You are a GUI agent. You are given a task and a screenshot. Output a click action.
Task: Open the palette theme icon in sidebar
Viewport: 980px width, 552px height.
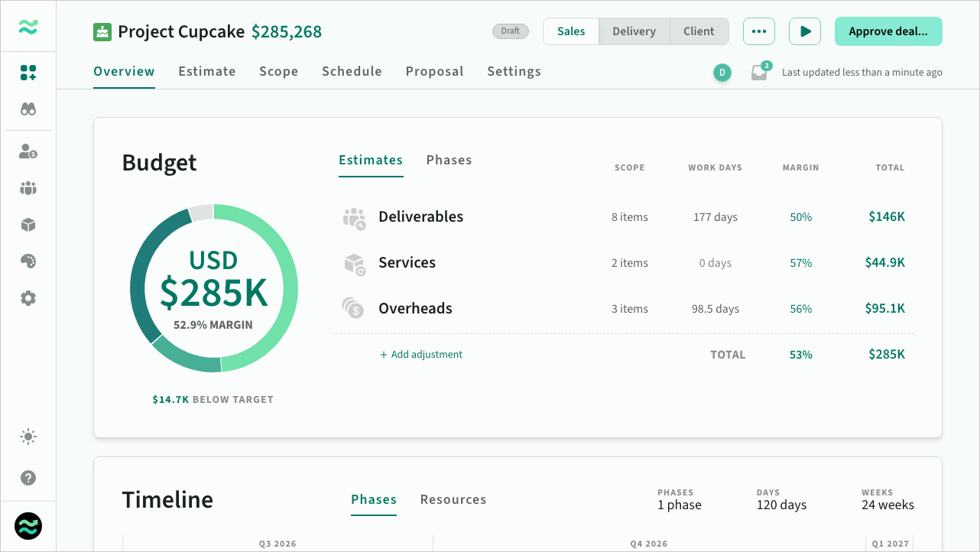coord(28,261)
